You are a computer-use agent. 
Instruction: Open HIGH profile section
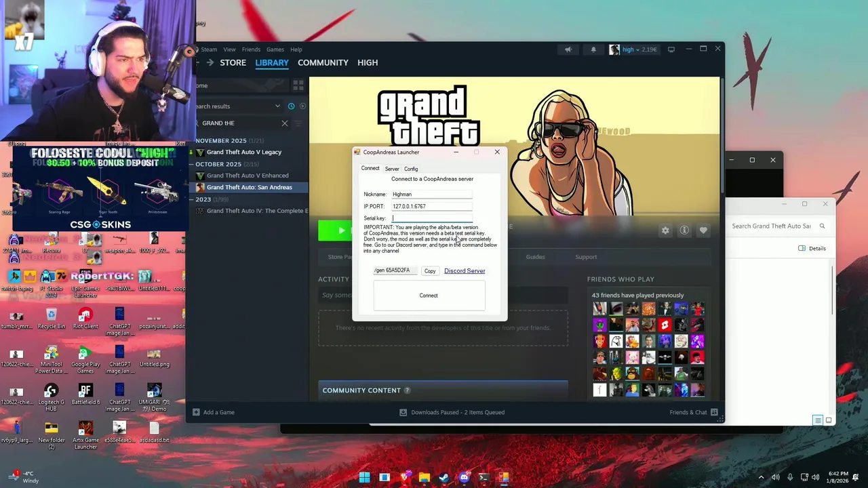[368, 62]
